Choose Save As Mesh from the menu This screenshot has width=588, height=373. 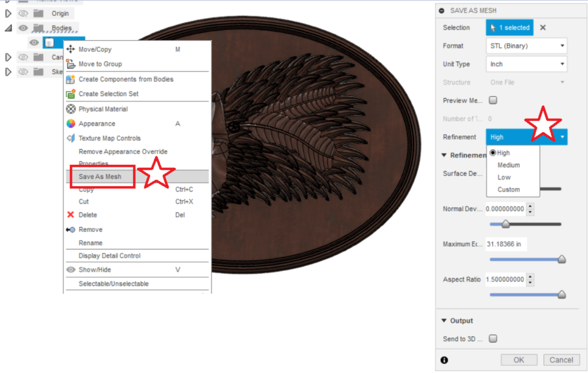pyautogui.click(x=101, y=176)
